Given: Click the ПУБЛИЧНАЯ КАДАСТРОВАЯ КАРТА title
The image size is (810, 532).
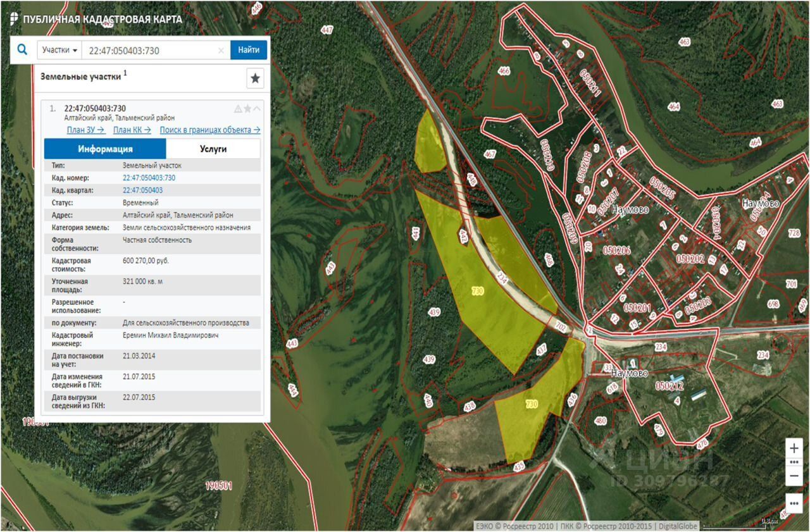Looking at the screenshot, I should point(102,20).
